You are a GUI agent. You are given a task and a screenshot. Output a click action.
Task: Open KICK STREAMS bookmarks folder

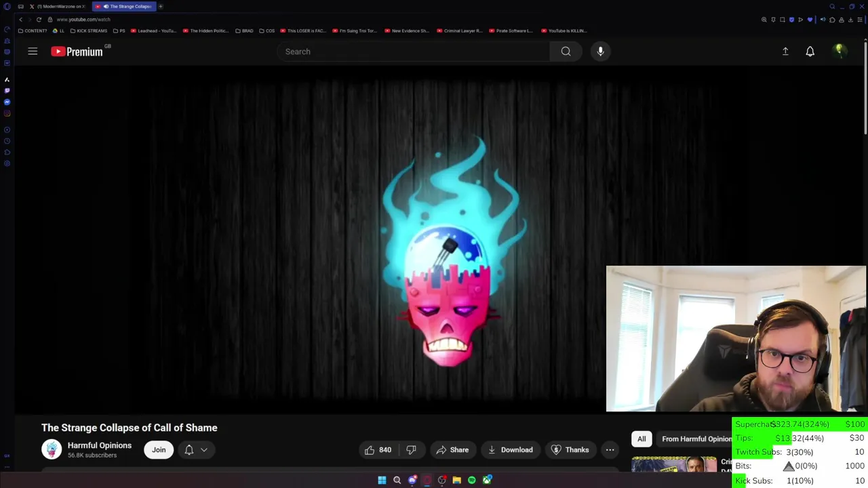point(90,30)
